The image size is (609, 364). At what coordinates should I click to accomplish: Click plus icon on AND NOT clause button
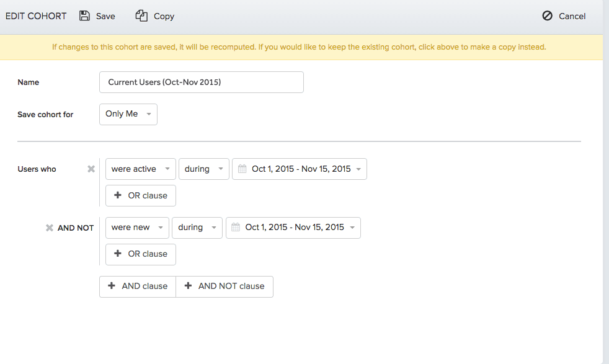click(x=188, y=286)
